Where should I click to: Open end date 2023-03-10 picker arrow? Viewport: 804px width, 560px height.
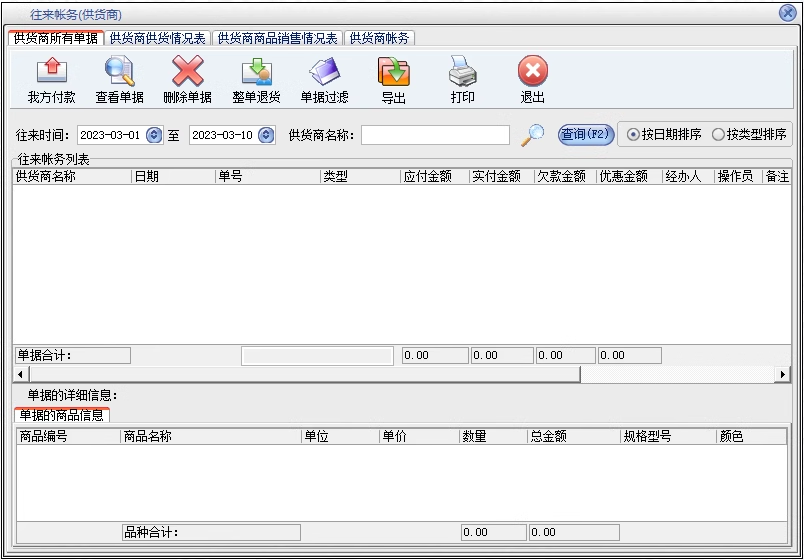(266, 135)
